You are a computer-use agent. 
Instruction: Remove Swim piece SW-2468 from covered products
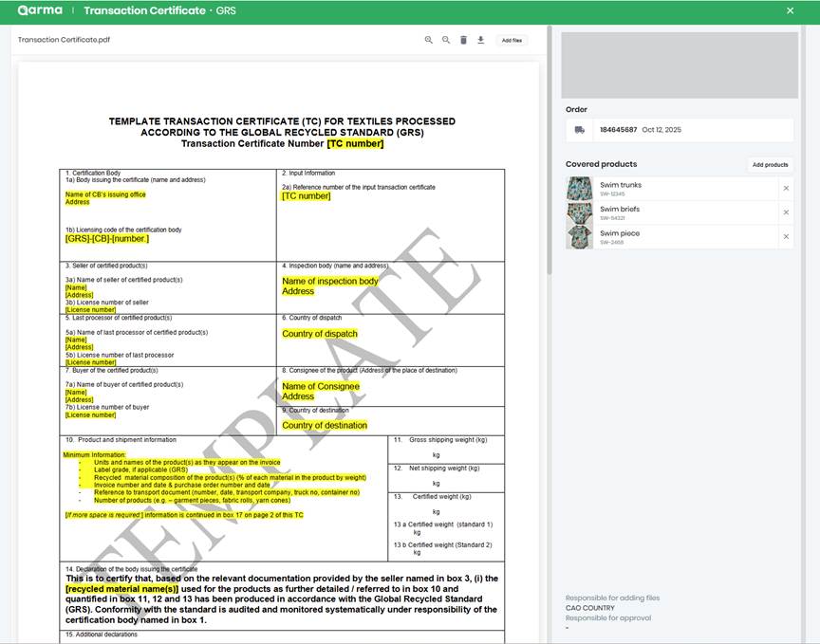(x=786, y=236)
